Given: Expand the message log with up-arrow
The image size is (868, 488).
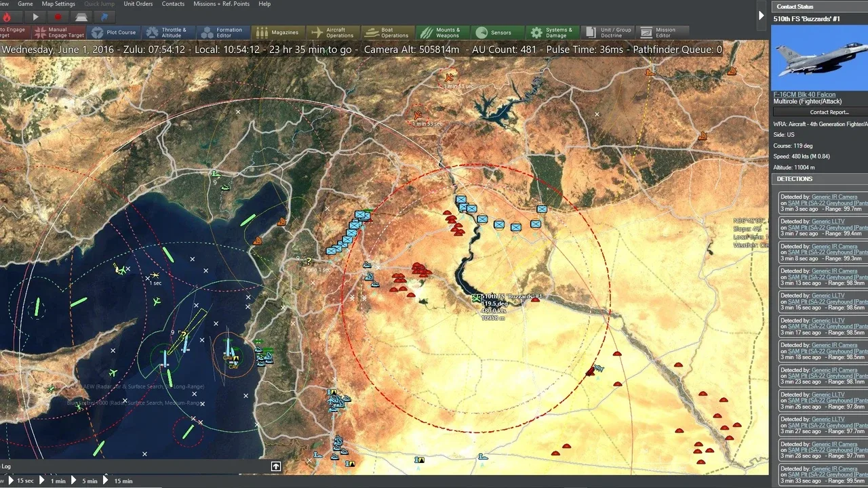Looking at the screenshot, I should [x=276, y=466].
